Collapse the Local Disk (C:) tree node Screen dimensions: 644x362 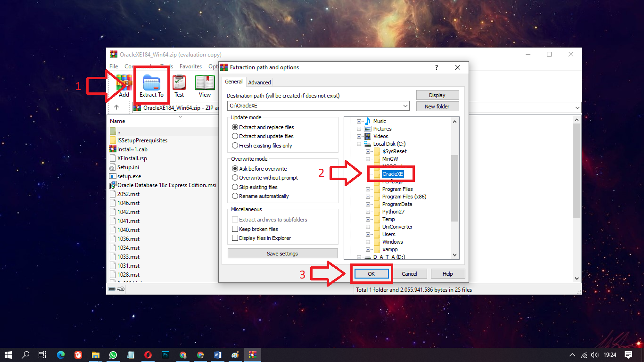pos(359,144)
